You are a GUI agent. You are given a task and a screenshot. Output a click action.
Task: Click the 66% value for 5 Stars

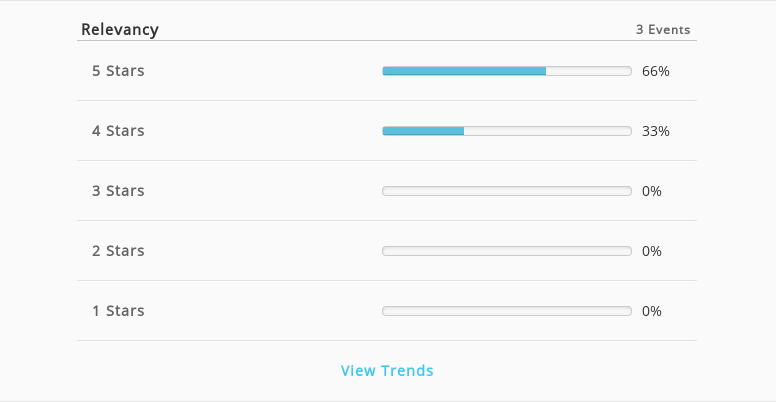(x=656, y=71)
